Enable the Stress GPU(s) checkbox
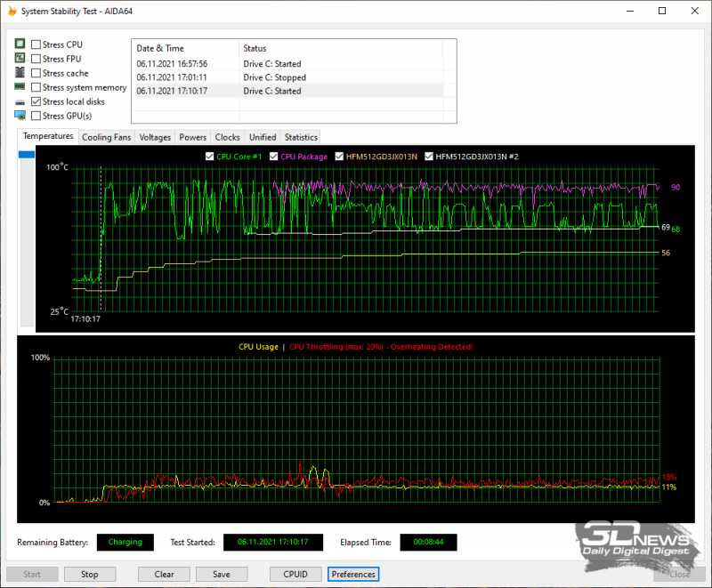Screen dimensions: 712x588 36,116
